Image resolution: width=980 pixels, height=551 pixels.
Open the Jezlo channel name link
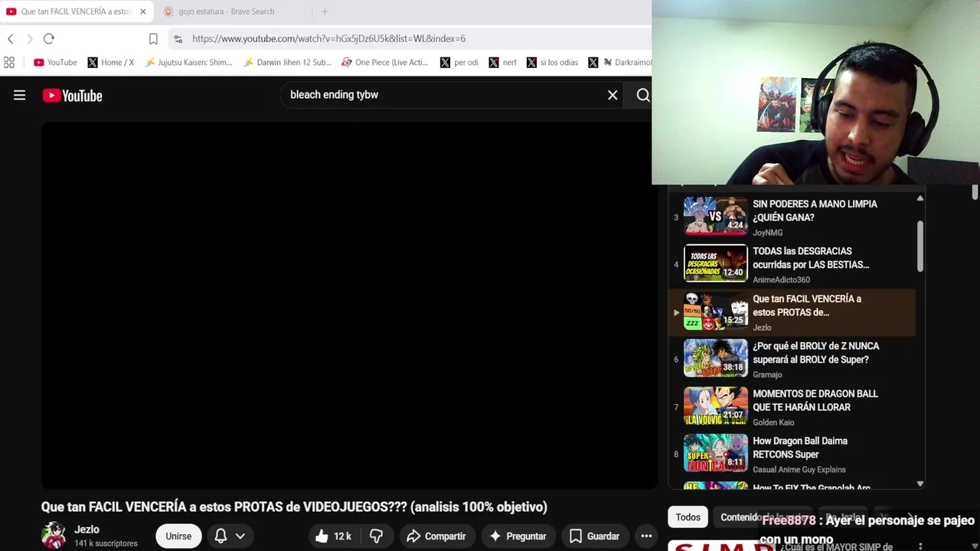pyautogui.click(x=87, y=530)
